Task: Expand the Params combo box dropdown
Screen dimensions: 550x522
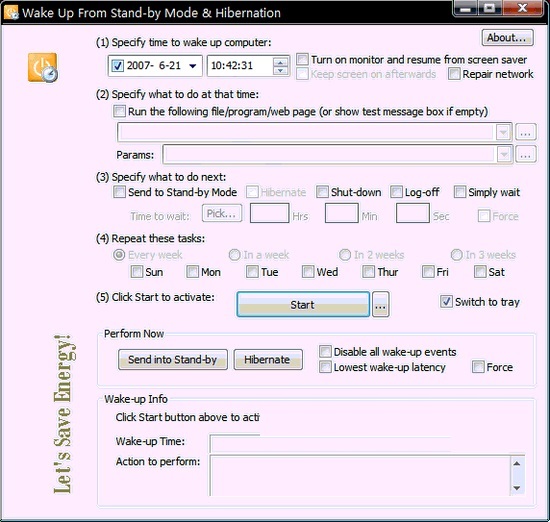Action: tap(504, 154)
